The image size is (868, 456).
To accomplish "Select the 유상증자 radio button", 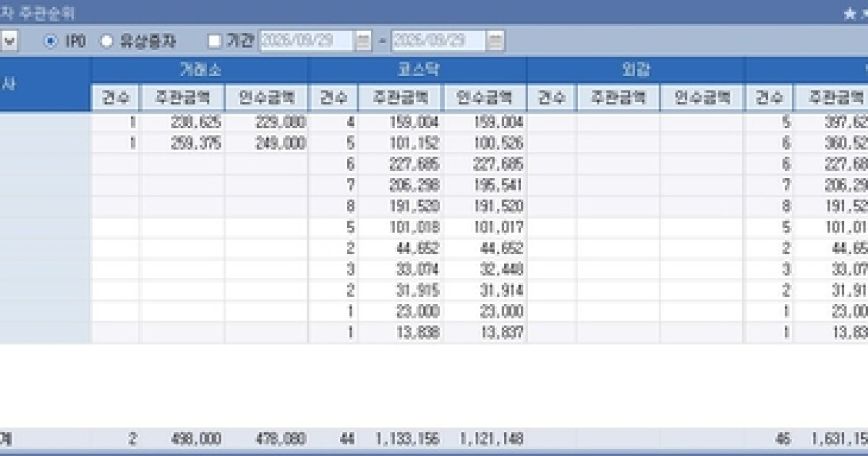I will [x=106, y=41].
